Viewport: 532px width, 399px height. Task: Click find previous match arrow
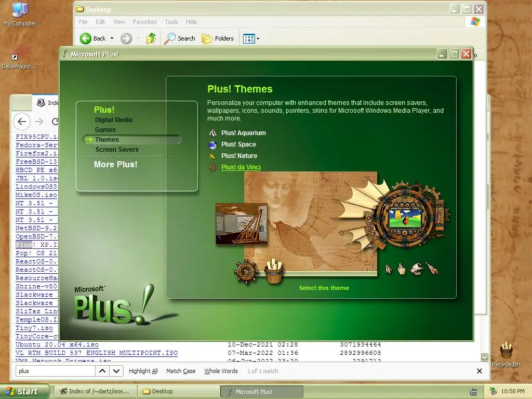click(102, 371)
